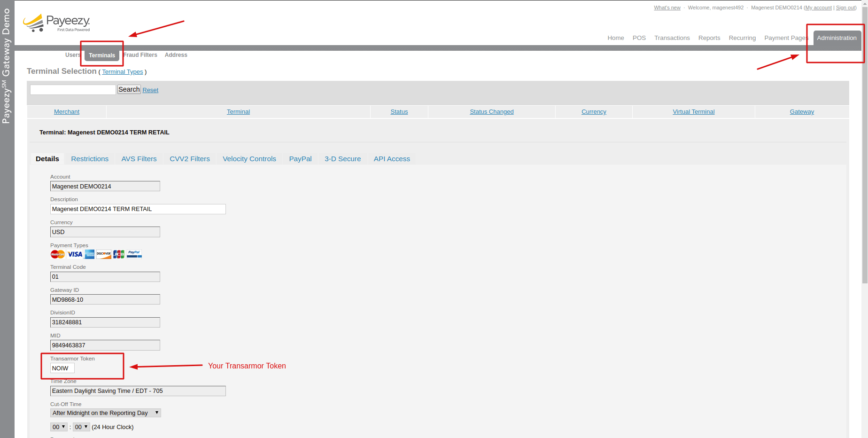Open the Reports menu
Screen dimensions: 868x438
point(709,38)
